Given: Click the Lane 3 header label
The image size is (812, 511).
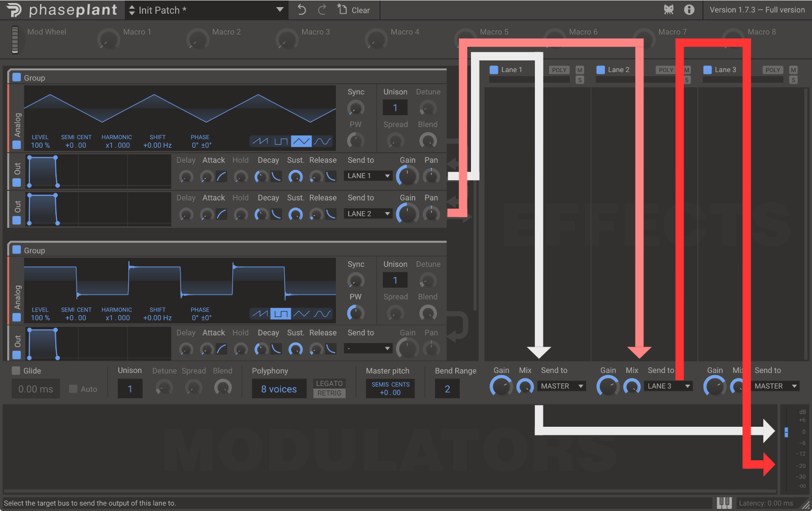Looking at the screenshot, I should pyautogui.click(x=725, y=70).
